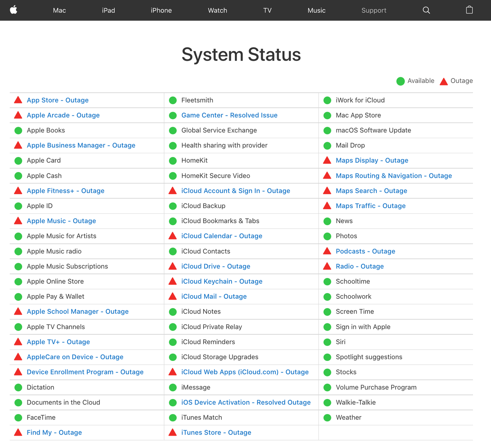The image size is (491, 448).
Task: View iCloud Account & Sign In outage
Action: [x=236, y=191]
